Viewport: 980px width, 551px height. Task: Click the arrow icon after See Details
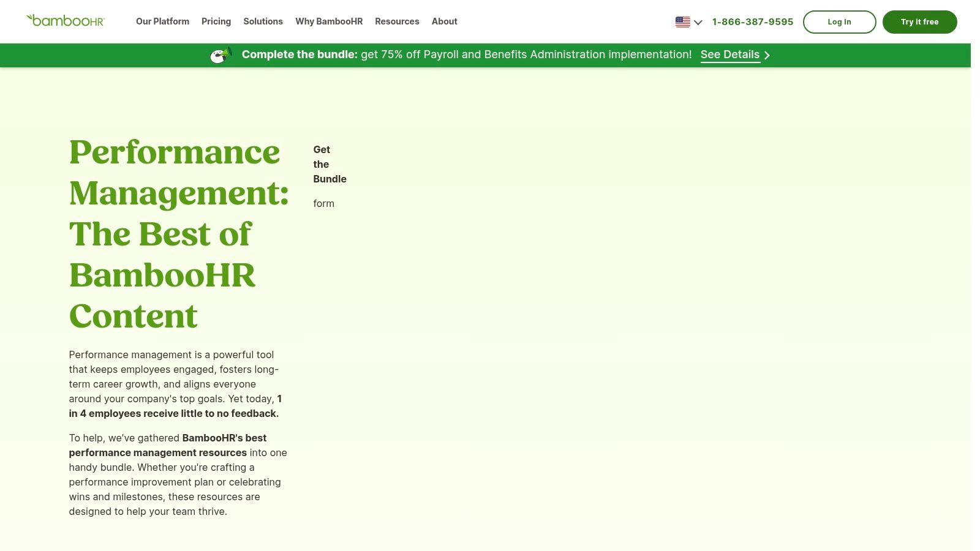pyautogui.click(x=767, y=55)
